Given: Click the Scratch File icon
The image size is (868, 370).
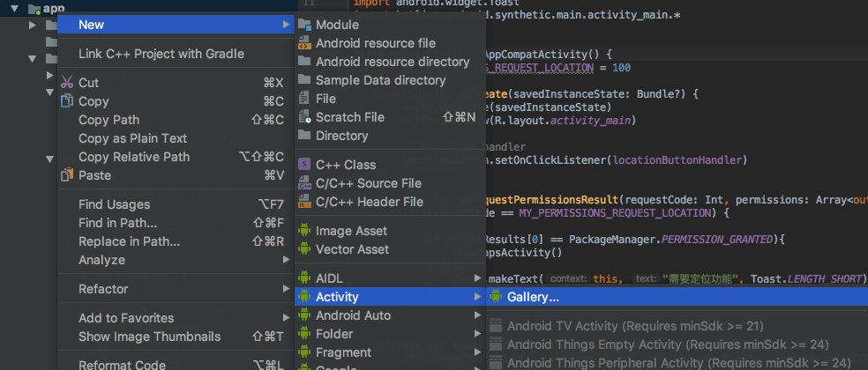Looking at the screenshot, I should pyautogui.click(x=304, y=117).
